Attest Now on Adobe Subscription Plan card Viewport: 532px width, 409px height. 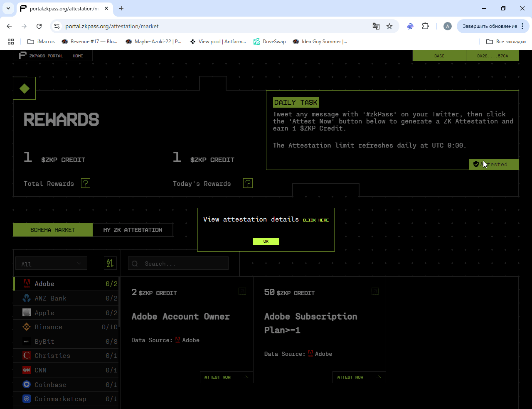[359, 377]
